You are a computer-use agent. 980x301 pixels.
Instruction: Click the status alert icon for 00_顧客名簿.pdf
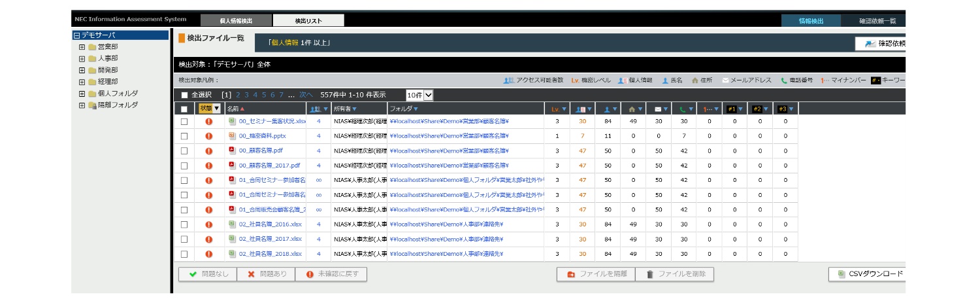coord(209,150)
